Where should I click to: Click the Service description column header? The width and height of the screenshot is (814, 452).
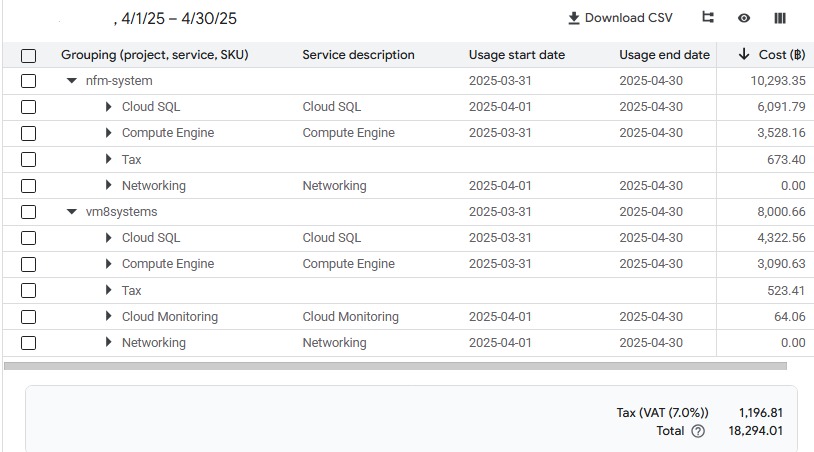coord(358,55)
